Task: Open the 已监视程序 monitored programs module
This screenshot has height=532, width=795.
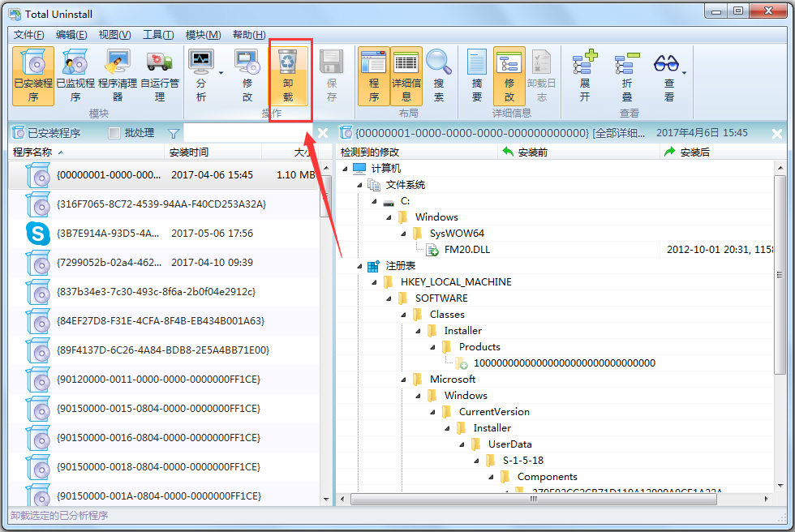Action: [x=75, y=62]
